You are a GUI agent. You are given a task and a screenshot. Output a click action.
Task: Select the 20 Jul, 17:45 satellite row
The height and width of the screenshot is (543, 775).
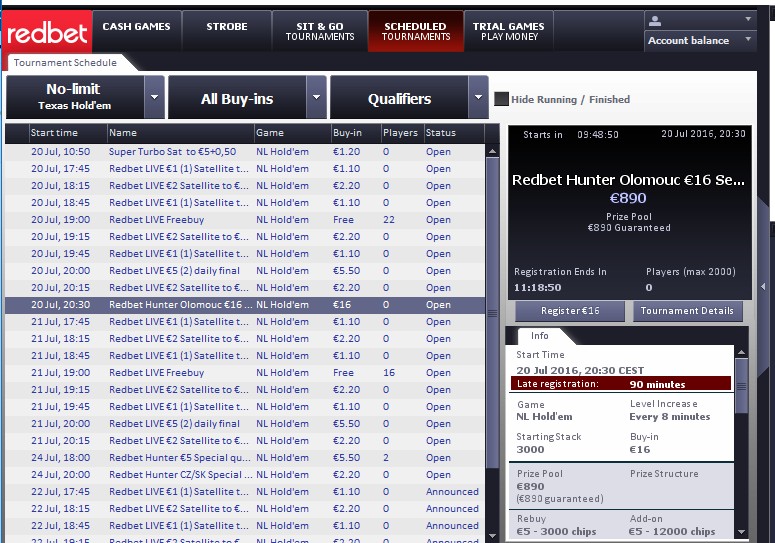coord(245,168)
